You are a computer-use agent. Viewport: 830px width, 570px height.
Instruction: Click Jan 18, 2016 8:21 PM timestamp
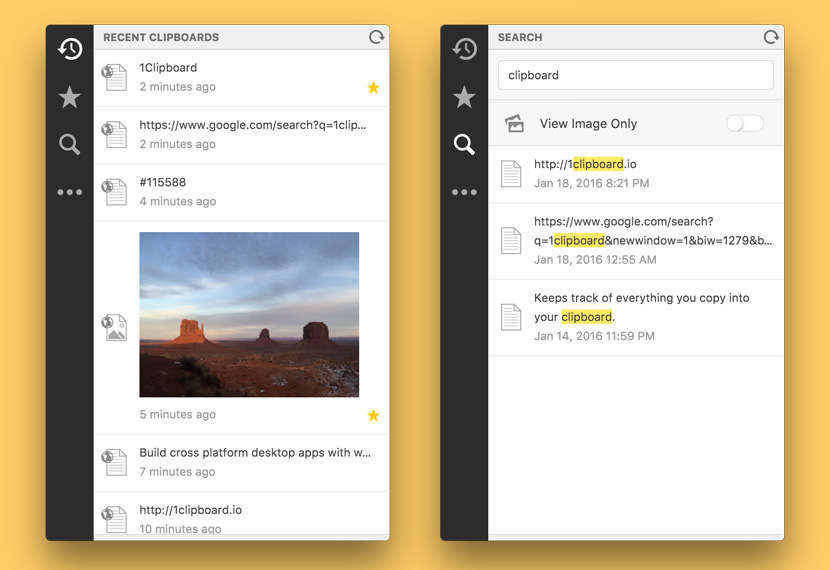(591, 184)
